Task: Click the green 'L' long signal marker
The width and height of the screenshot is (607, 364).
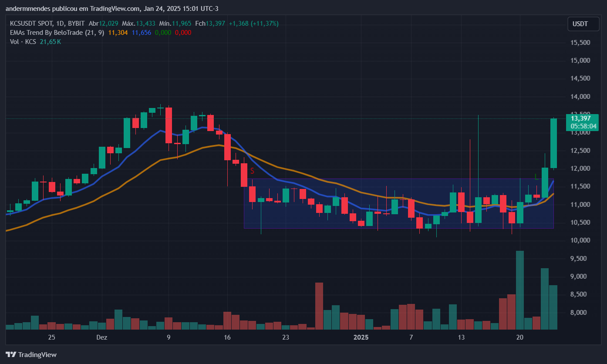Action: point(536,177)
